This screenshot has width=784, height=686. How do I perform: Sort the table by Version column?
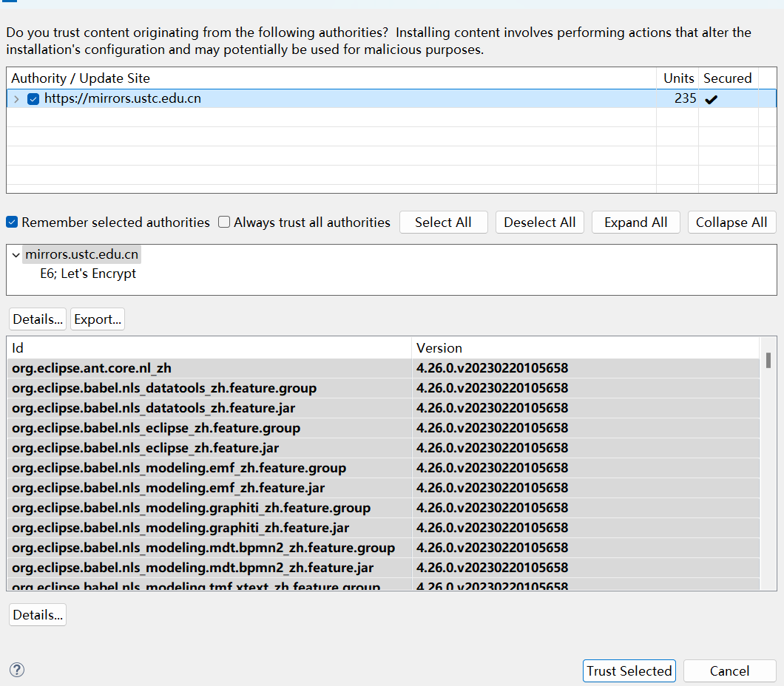tap(439, 347)
